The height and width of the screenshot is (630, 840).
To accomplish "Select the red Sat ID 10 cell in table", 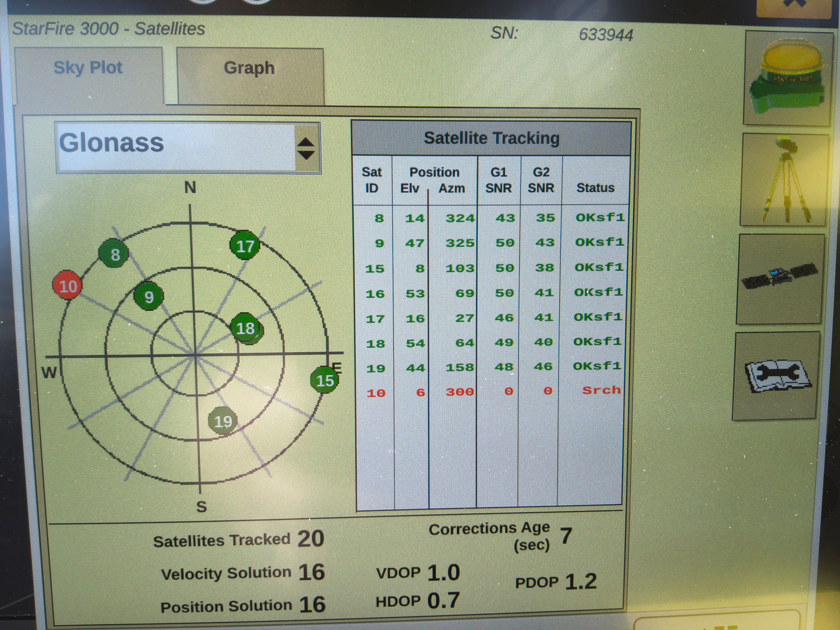I will (376, 393).
